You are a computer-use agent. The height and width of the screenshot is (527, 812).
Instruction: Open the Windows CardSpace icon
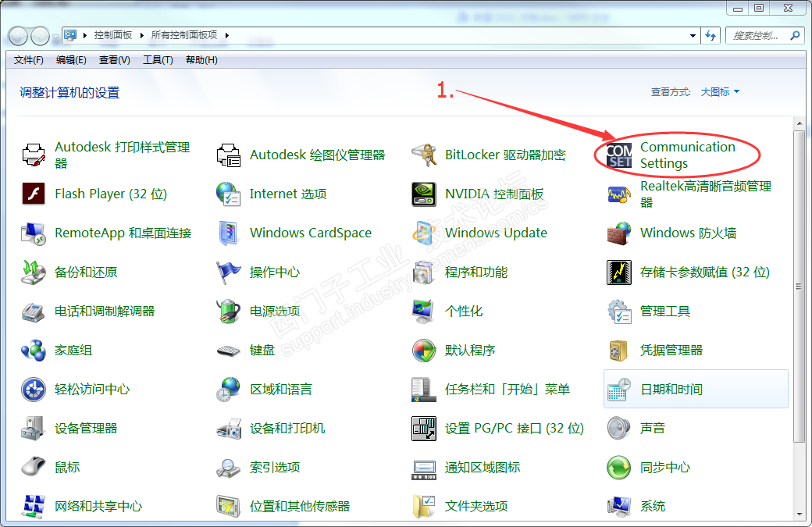(228, 233)
